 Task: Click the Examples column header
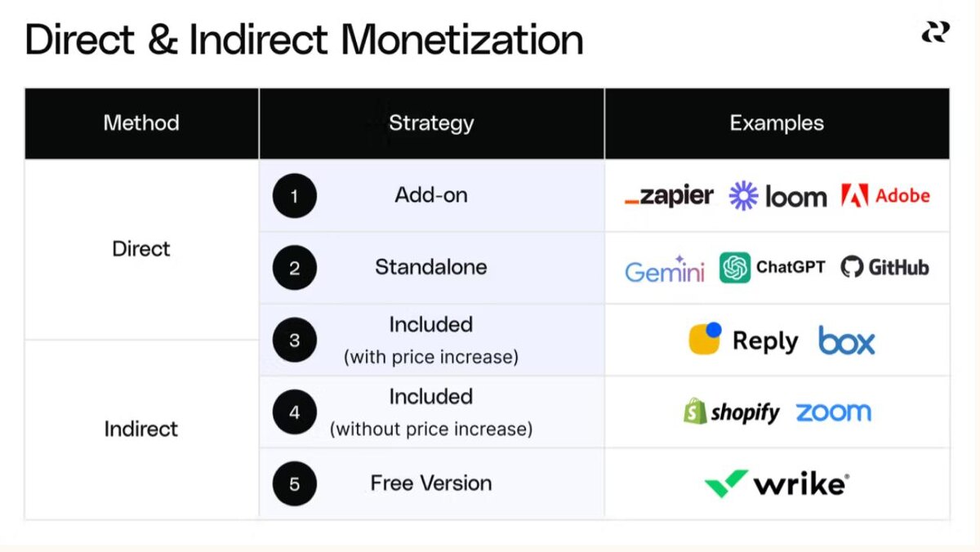[x=777, y=123]
